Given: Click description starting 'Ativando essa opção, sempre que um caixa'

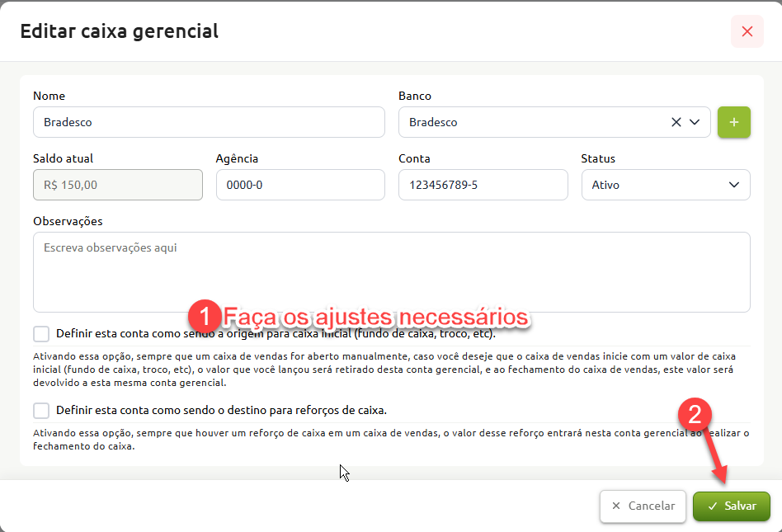Looking at the screenshot, I should [384, 370].
